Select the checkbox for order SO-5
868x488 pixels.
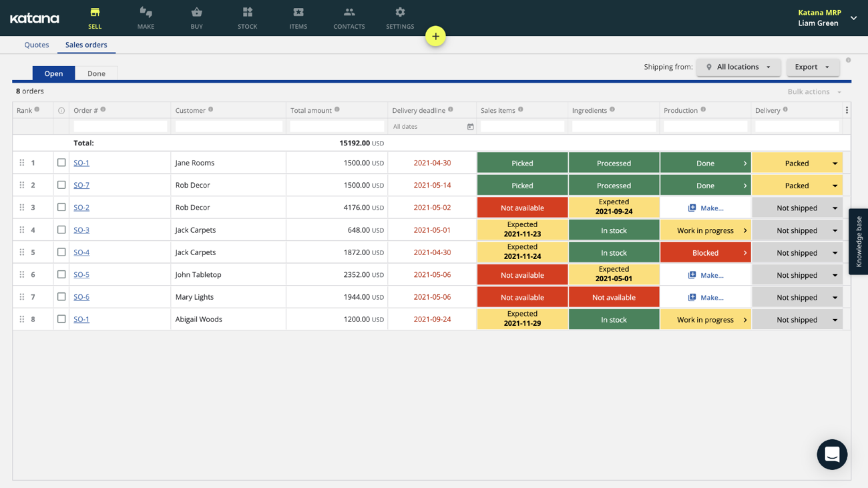61,274
